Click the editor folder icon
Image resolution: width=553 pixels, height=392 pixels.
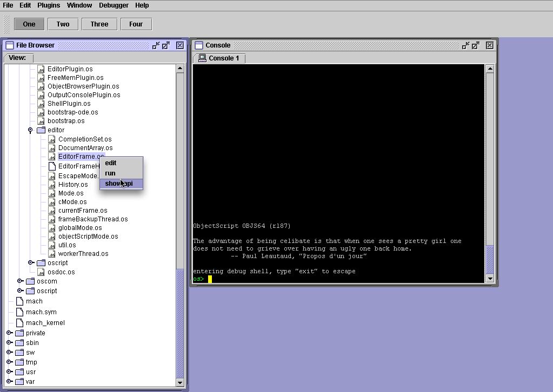point(41,130)
